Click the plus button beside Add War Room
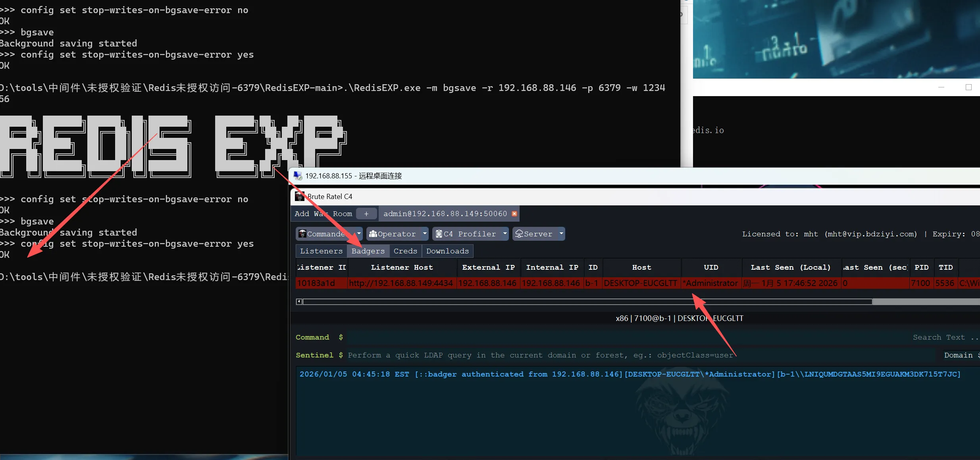 [366, 214]
